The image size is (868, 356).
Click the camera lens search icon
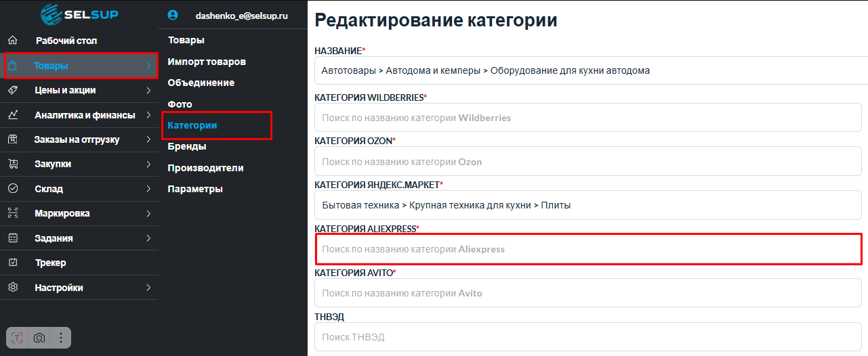[39, 337]
